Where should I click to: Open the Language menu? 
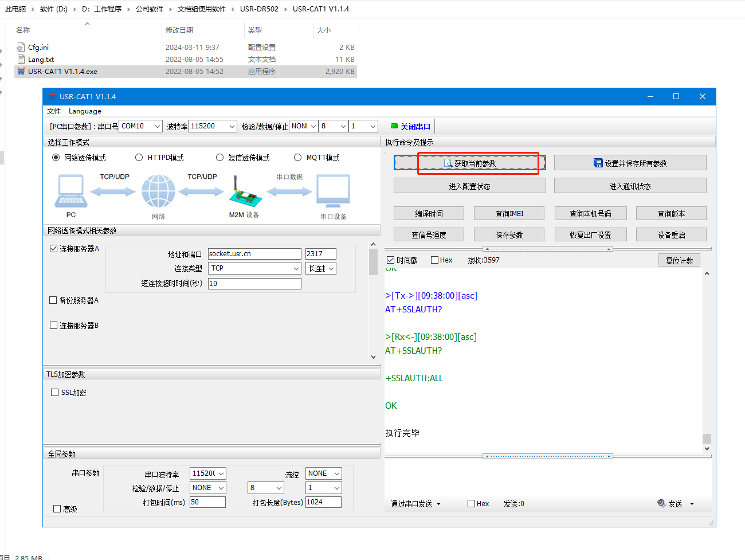click(x=85, y=111)
